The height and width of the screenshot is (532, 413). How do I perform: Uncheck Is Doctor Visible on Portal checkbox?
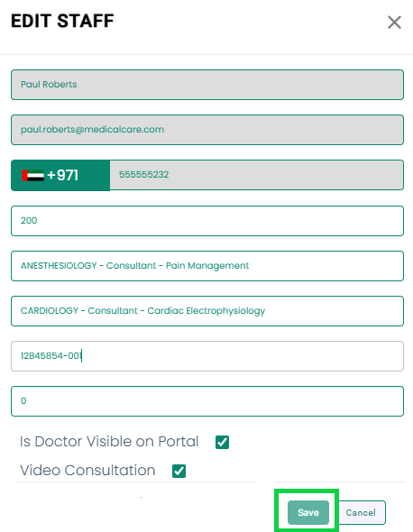click(x=222, y=442)
